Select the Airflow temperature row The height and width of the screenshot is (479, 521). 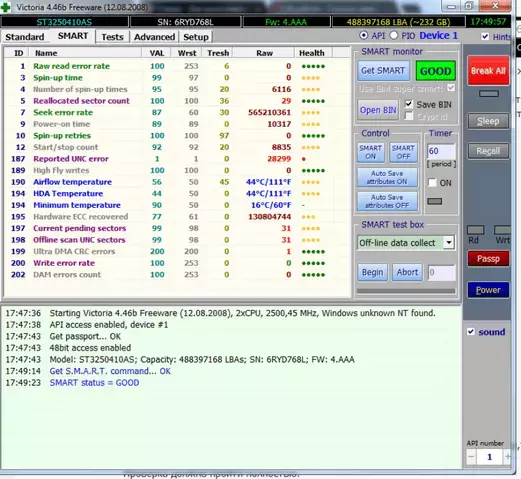177,182
